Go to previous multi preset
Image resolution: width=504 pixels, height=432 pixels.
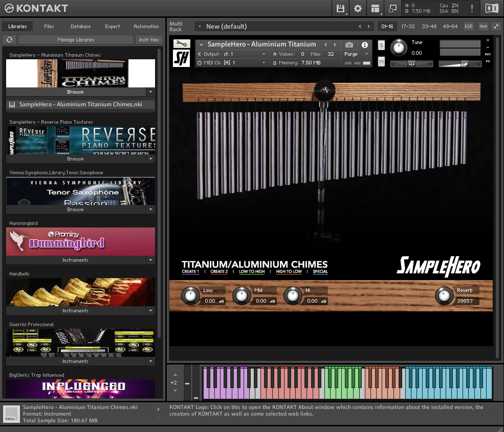(x=360, y=27)
